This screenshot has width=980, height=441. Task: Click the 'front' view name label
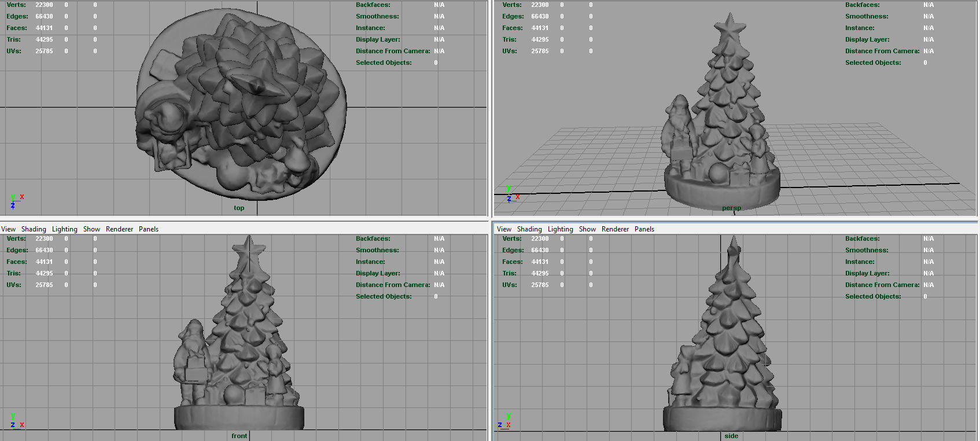point(239,436)
